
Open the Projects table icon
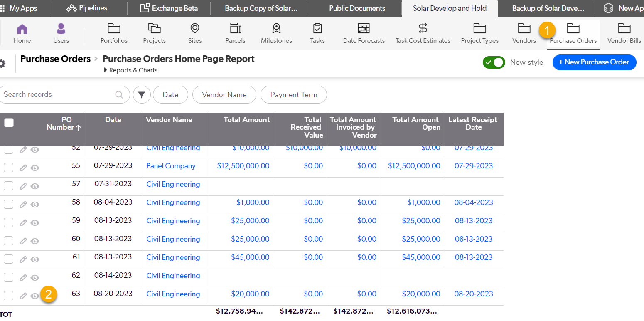(x=154, y=28)
